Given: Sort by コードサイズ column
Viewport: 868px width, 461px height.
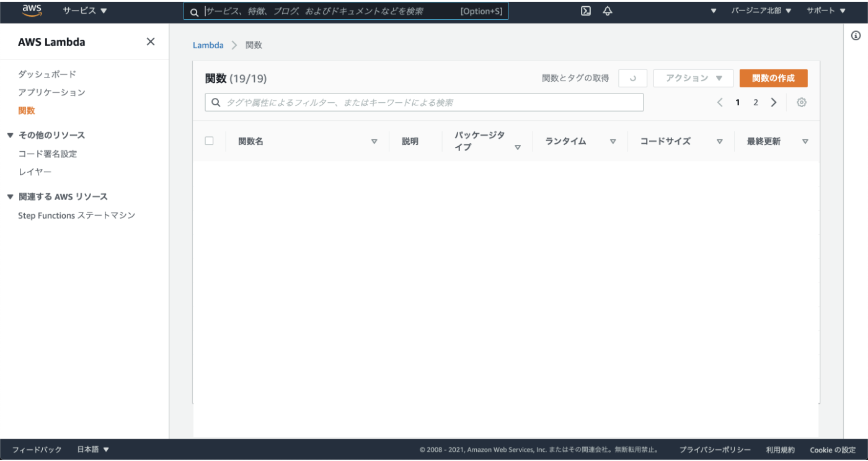Looking at the screenshot, I should 720,141.
